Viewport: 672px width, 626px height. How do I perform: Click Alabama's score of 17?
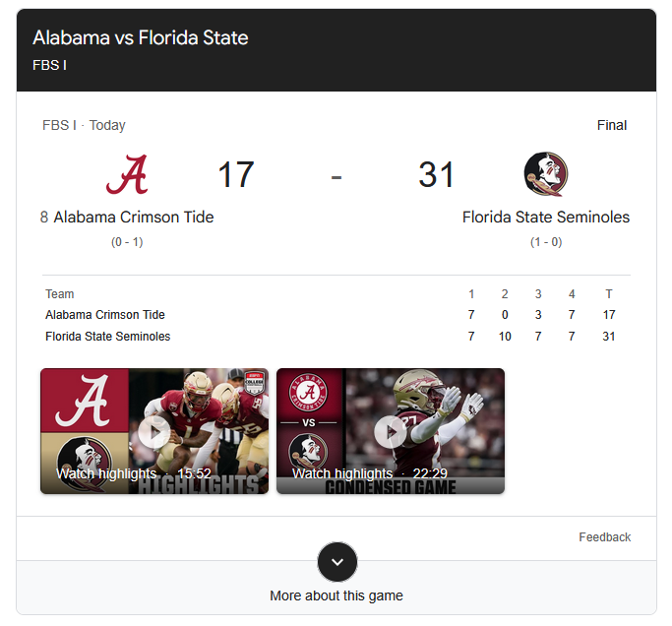click(x=236, y=174)
